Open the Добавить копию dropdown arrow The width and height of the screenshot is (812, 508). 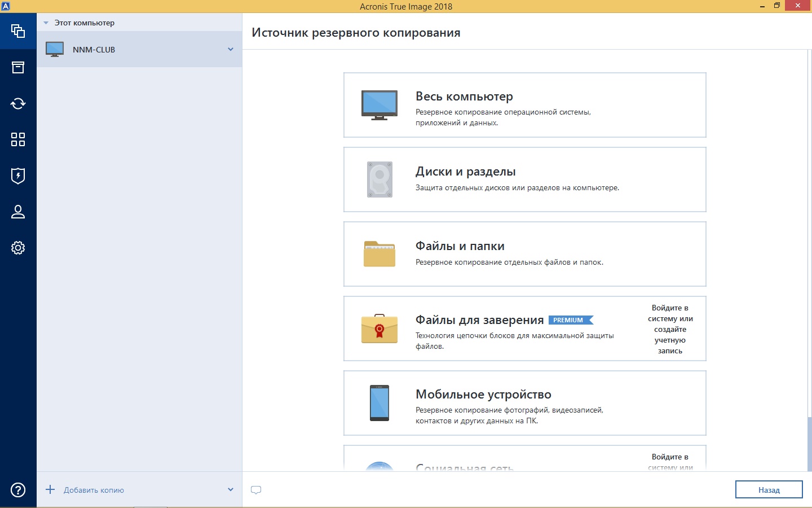click(231, 489)
